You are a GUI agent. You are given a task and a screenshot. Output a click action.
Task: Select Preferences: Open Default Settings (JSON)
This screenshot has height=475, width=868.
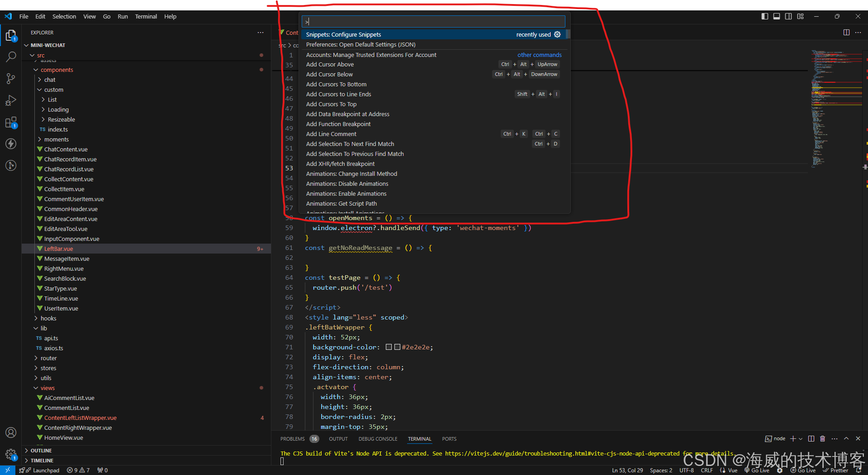(433, 44)
